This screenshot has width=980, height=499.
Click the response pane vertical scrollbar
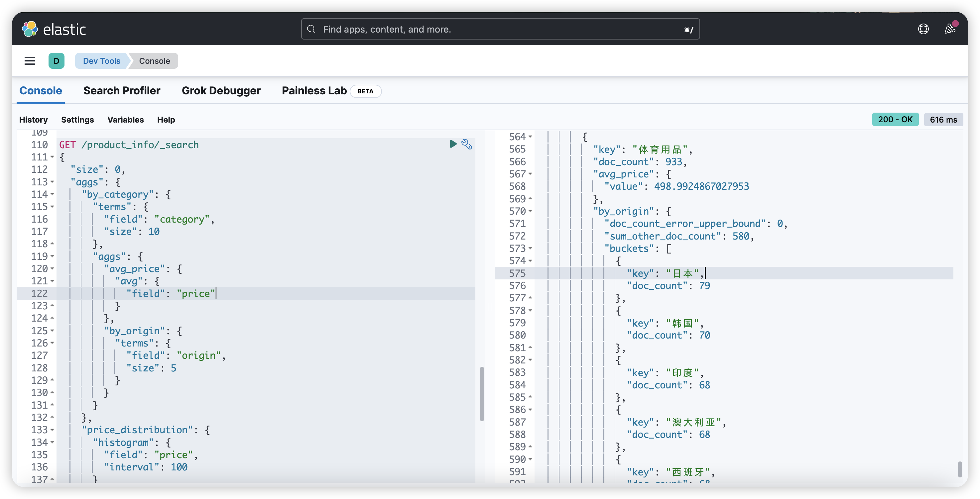[960, 469]
